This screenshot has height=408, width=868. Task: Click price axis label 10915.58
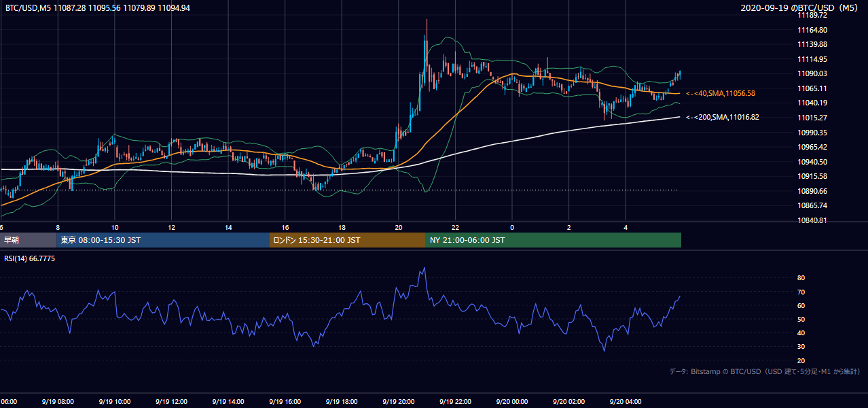coord(812,176)
